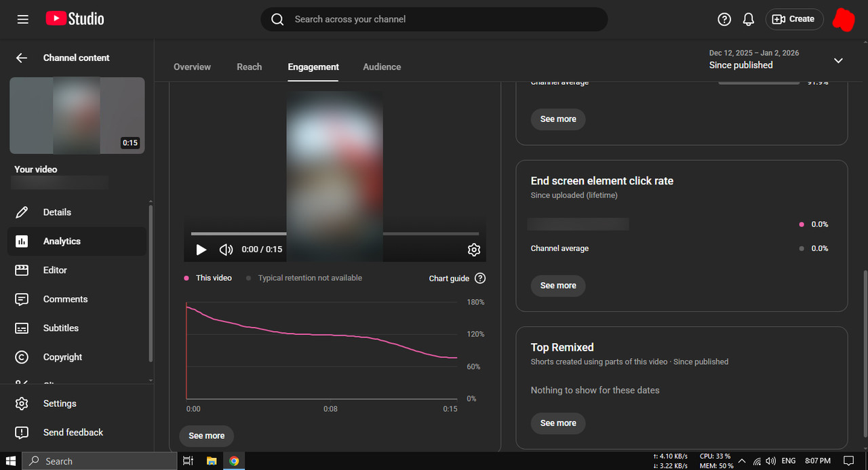Open the Since published date selector
Screen dimensions: 868x470
coord(777,60)
